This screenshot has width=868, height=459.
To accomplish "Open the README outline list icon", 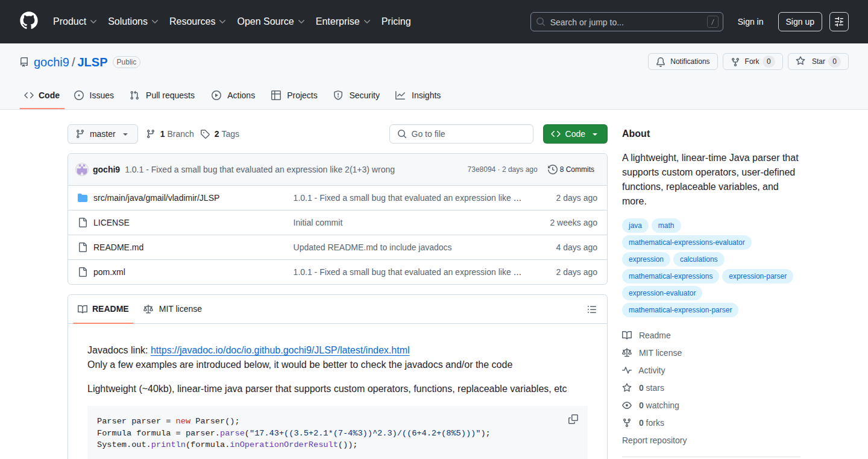I will click(x=592, y=309).
